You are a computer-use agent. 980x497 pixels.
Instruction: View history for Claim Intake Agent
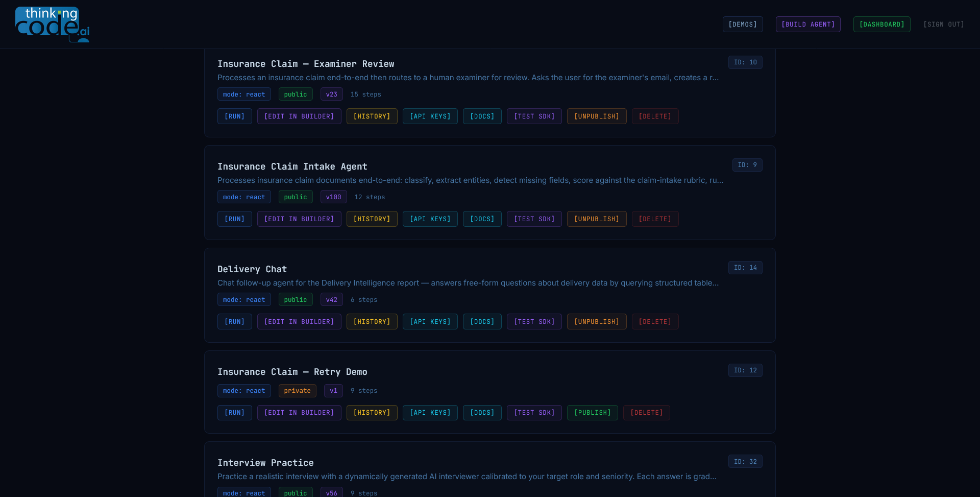(372, 219)
